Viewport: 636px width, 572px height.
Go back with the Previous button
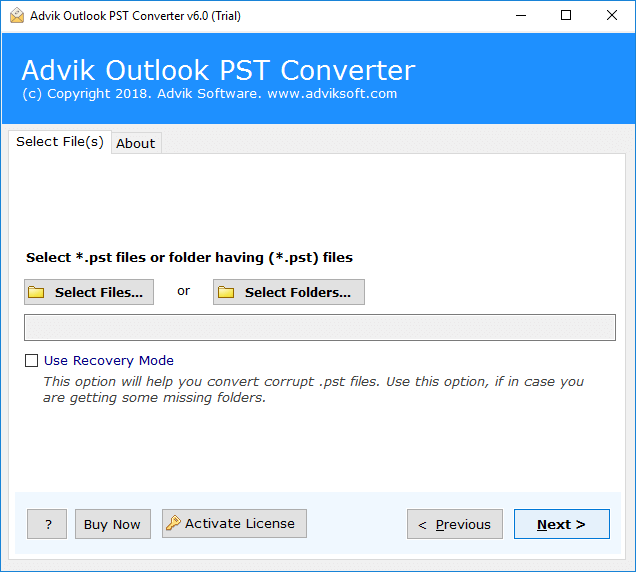pyautogui.click(x=455, y=524)
